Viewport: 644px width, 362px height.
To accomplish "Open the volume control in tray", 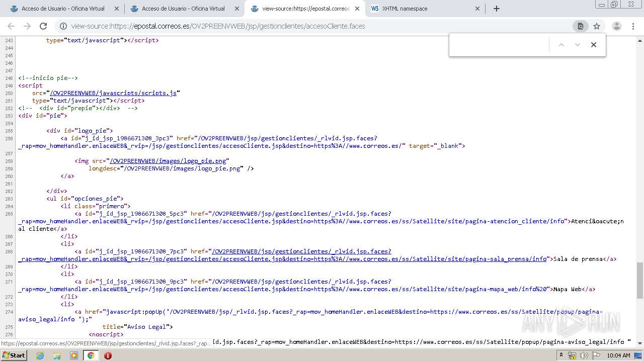I will tap(583, 355).
